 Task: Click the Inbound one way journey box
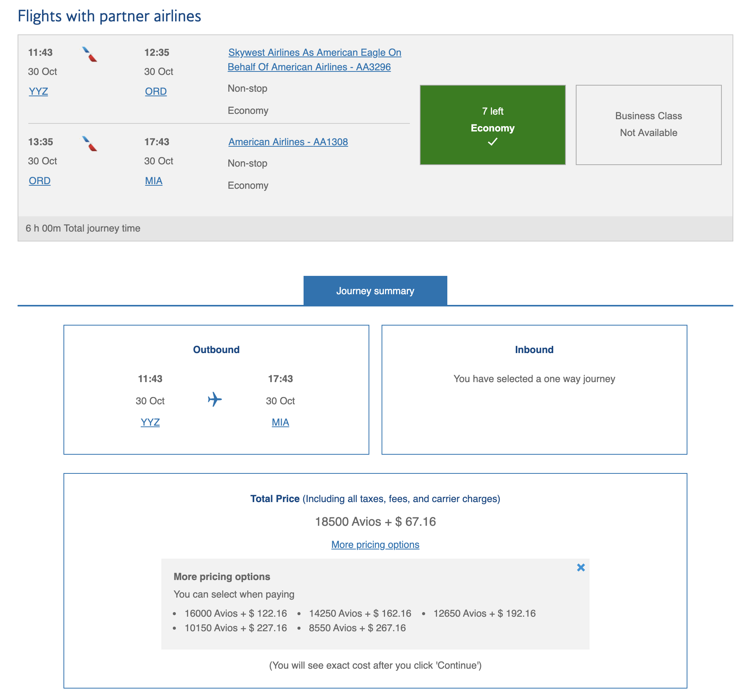[x=534, y=389]
